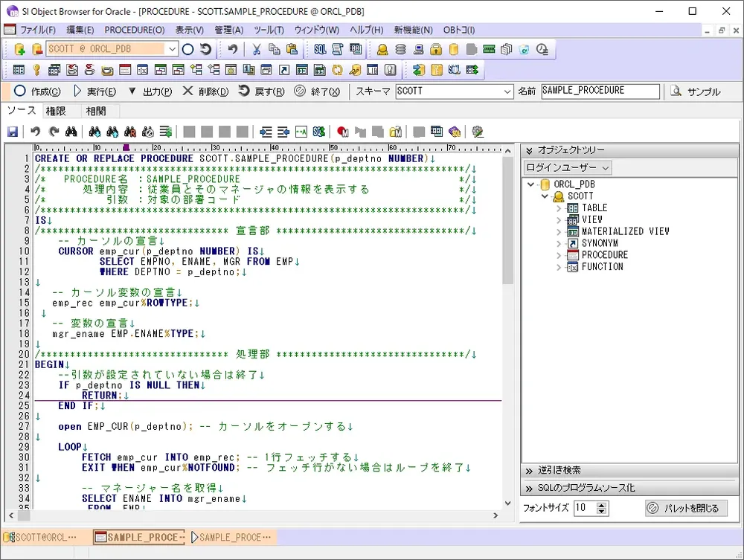This screenshot has width=744, height=560.
Task: Click the clock schedule icon in the main toolbar
Action: [x=542, y=49]
